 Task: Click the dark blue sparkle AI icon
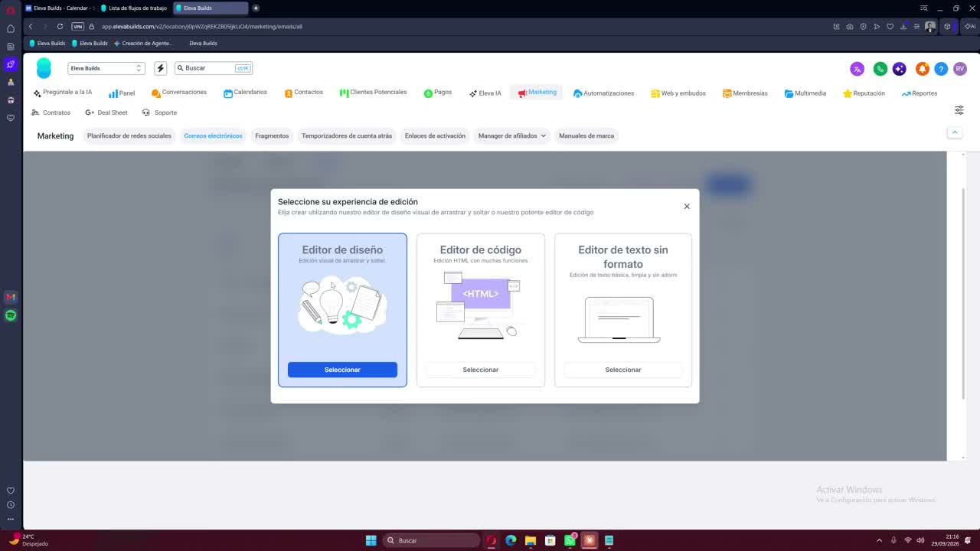pyautogui.click(x=900, y=69)
